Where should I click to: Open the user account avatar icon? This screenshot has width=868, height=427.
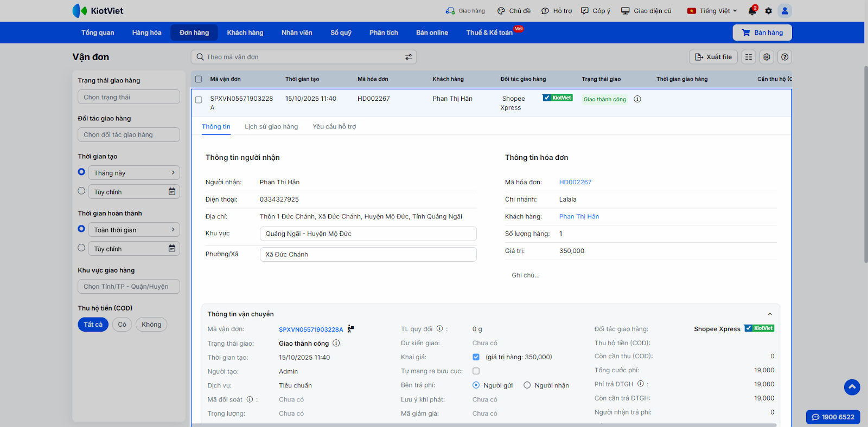tap(784, 11)
